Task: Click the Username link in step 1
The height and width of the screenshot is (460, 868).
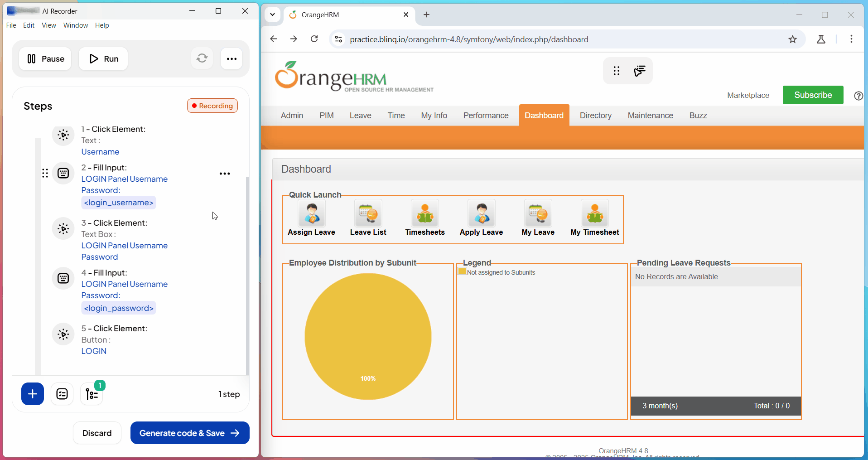Action: pos(100,152)
